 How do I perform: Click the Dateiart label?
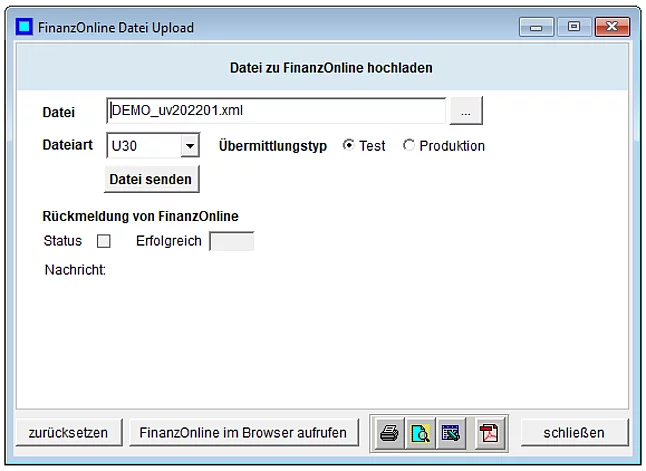pos(68,145)
